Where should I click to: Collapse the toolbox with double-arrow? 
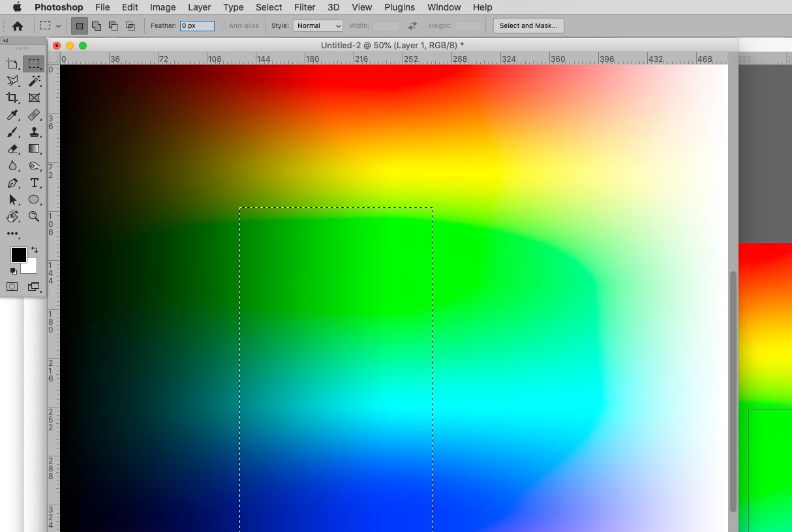point(6,40)
